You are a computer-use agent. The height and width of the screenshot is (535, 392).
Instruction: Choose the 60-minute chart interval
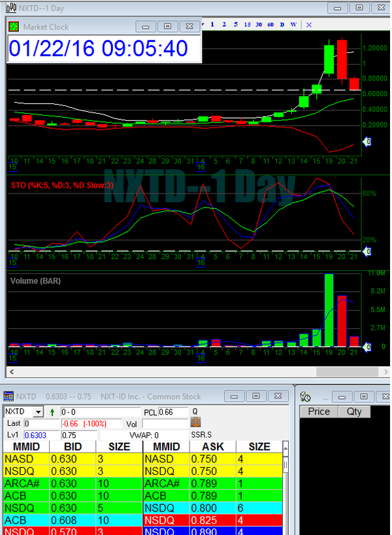click(x=270, y=25)
